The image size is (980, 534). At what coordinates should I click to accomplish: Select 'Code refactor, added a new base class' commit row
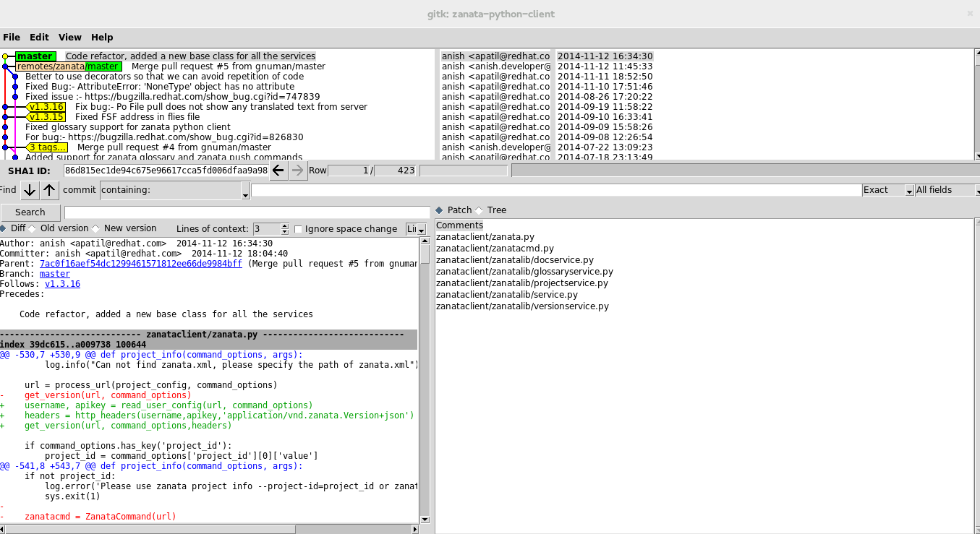click(191, 56)
